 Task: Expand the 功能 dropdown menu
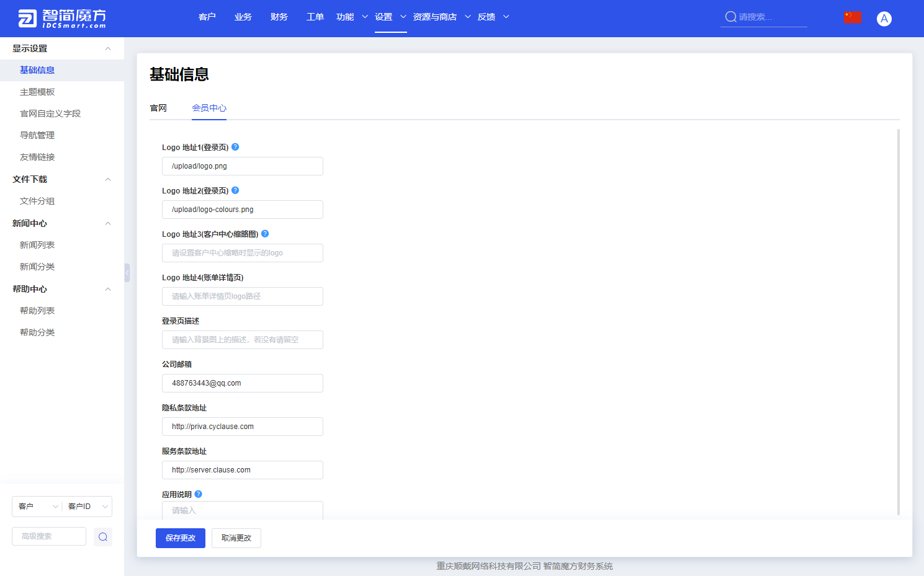pos(351,17)
